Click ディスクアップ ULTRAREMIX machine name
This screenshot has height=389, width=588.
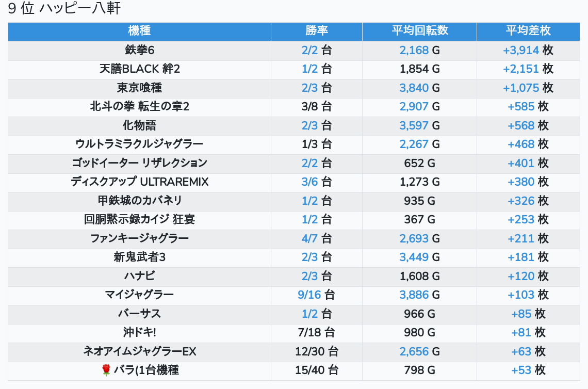tap(139, 182)
